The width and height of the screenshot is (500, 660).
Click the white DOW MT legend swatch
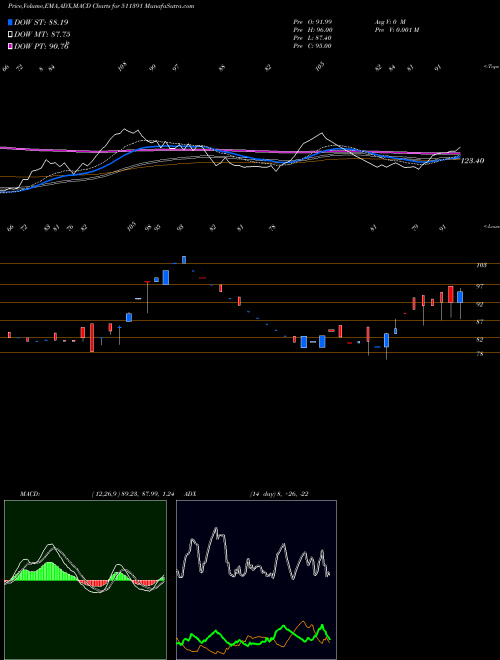11,35
